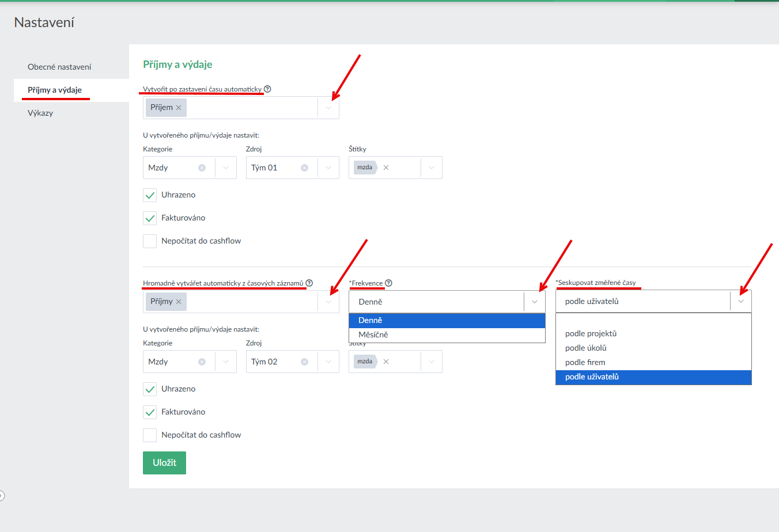Open the Obecné nastavení section

[x=59, y=67]
